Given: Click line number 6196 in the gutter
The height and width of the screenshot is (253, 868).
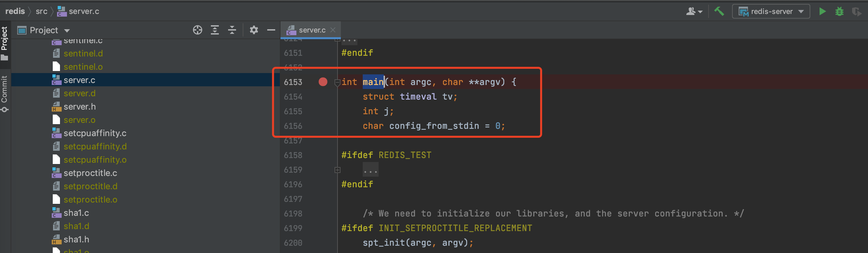Looking at the screenshot, I should (x=293, y=185).
